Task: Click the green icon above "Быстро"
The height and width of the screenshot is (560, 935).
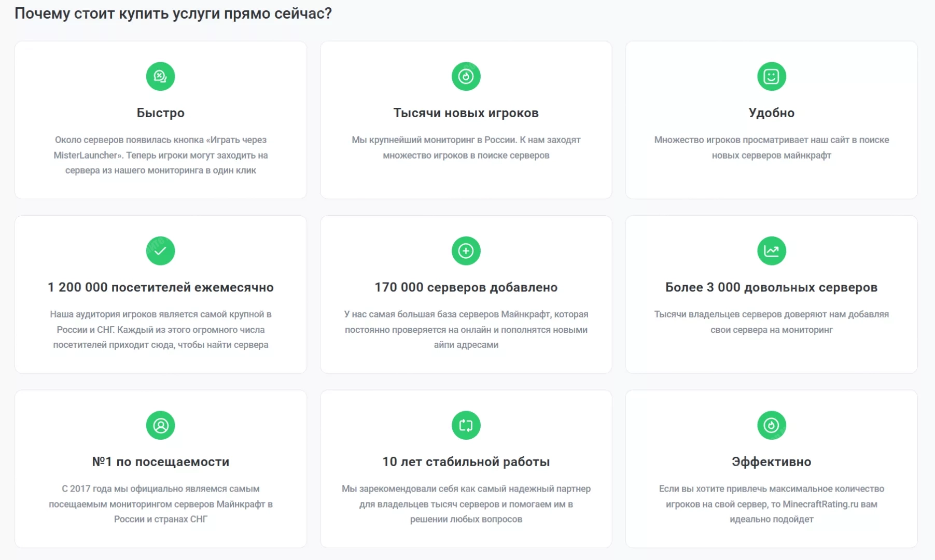Action: pos(160,76)
